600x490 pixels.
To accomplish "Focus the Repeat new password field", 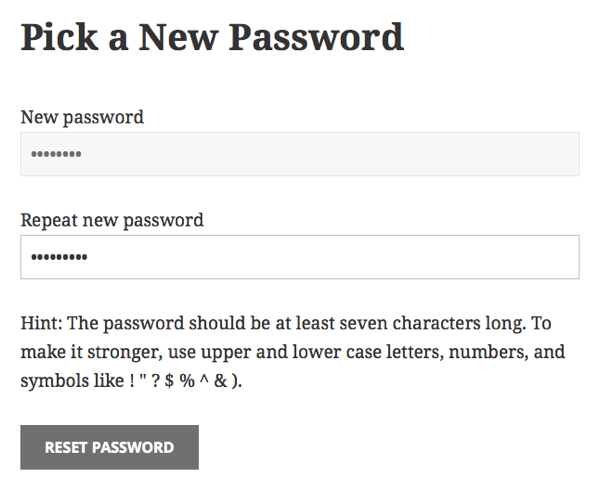I will pos(300,257).
